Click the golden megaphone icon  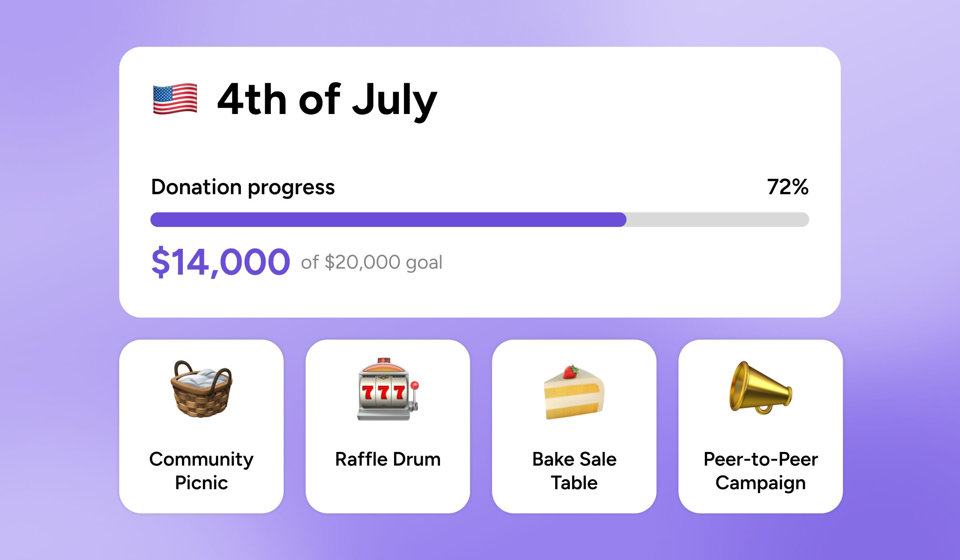pyautogui.click(x=760, y=388)
